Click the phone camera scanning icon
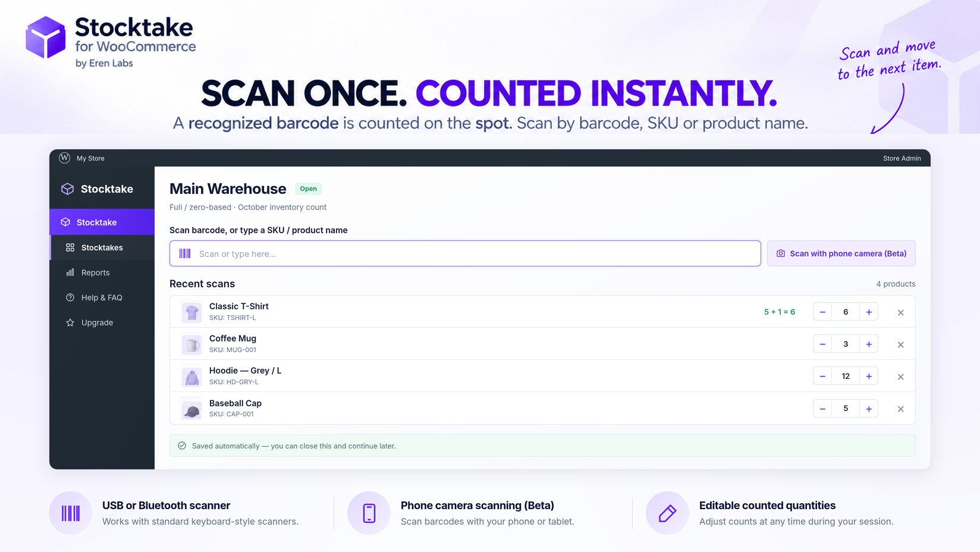980x552 pixels. coord(369,513)
